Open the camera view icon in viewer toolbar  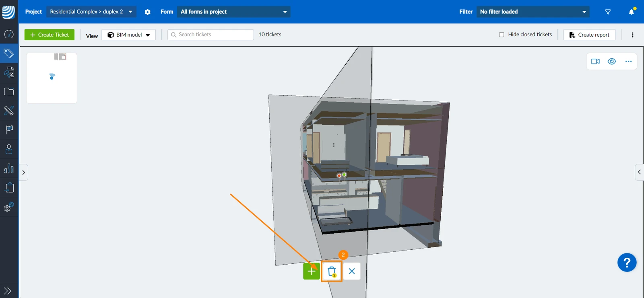595,62
